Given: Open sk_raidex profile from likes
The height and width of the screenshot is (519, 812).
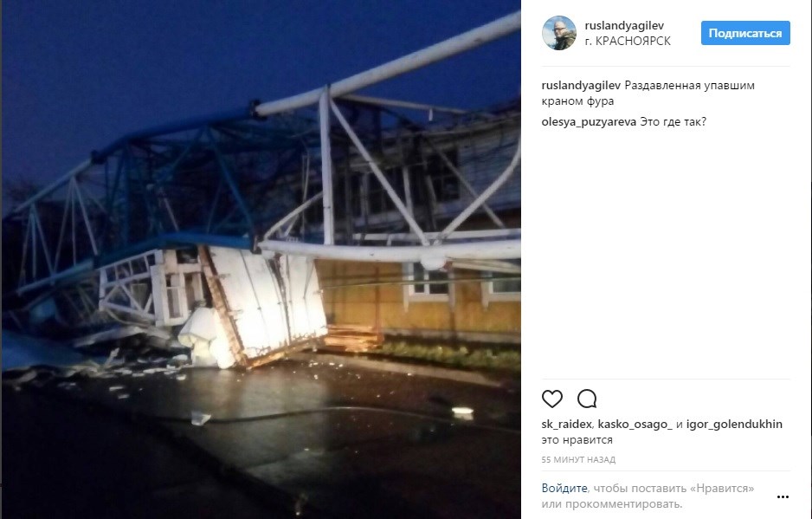Looking at the screenshot, I should point(566,424).
